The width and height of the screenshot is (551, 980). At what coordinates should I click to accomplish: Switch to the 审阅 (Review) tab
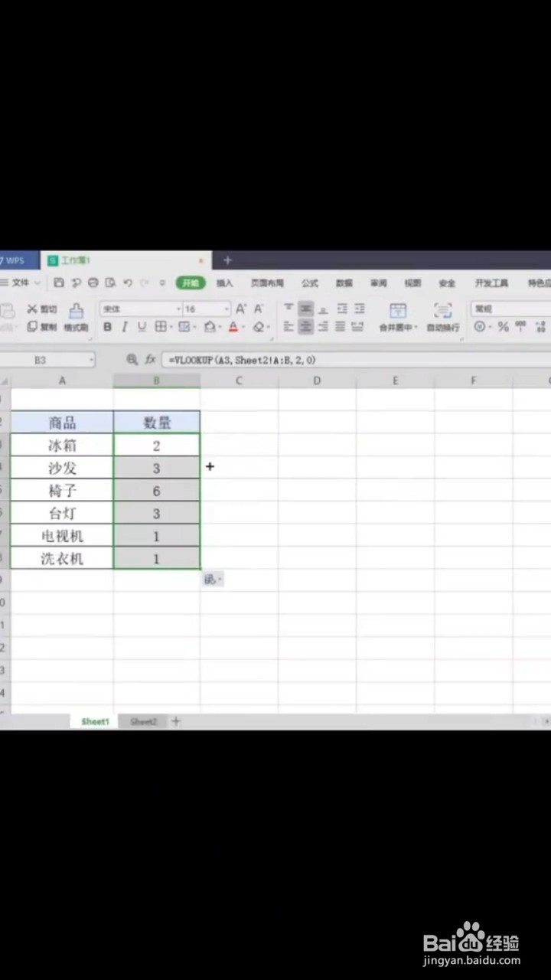379,283
